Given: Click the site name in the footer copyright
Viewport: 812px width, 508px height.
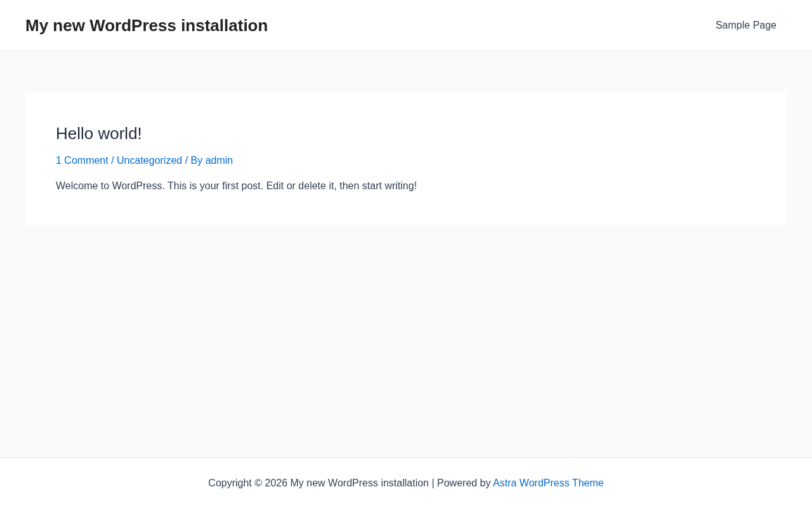Looking at the screenshot, I should tap(359, 483).
